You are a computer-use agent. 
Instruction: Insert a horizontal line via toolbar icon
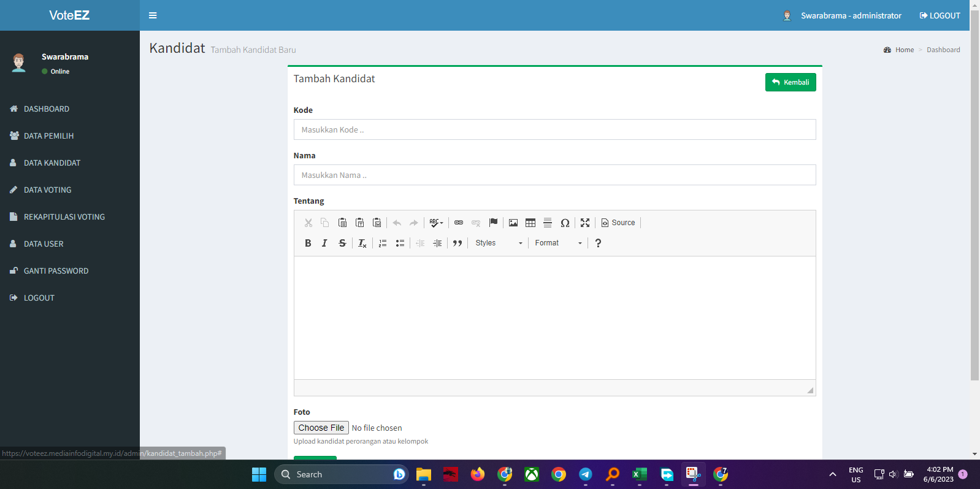pos(548,223)
